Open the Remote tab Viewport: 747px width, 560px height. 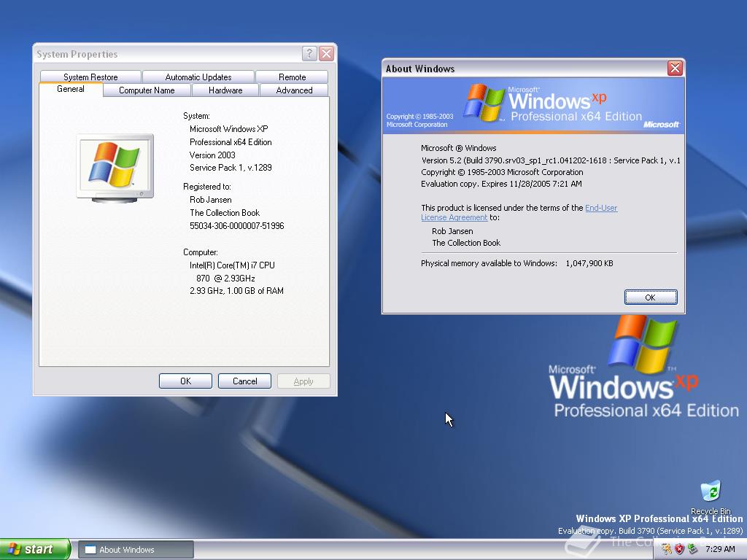tap(292, 77)
